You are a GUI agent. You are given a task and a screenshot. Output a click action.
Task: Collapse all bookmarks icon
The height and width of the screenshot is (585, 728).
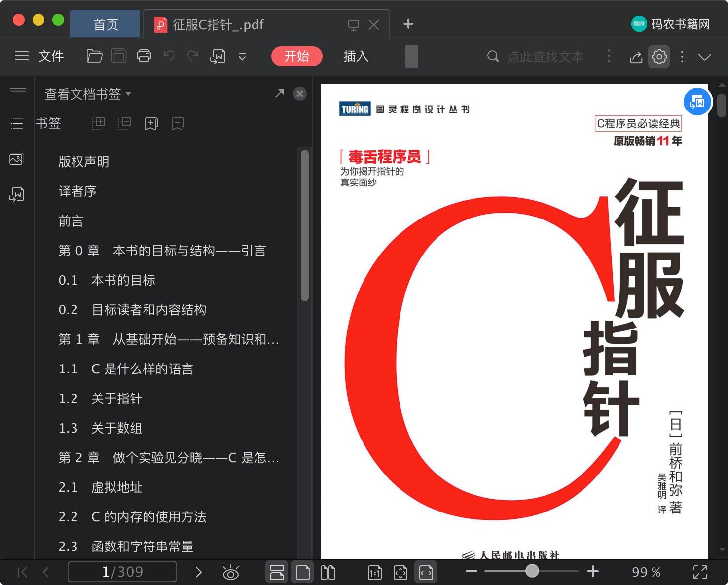pos(125,123)
